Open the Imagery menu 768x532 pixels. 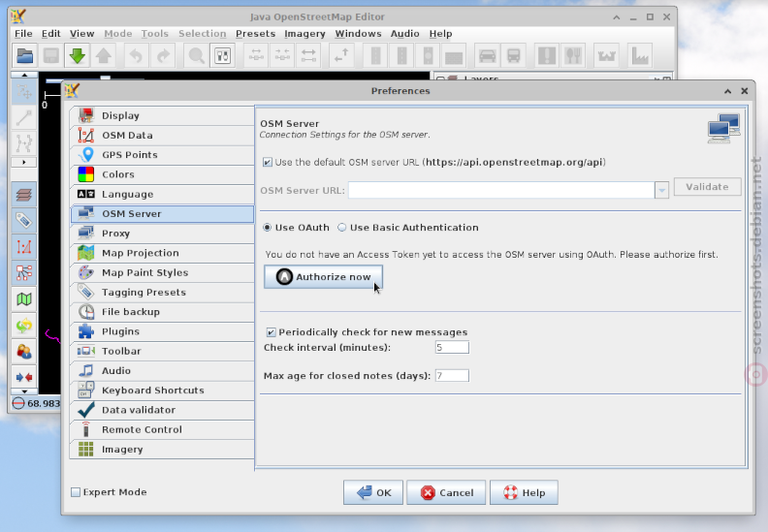coord(304,34)
